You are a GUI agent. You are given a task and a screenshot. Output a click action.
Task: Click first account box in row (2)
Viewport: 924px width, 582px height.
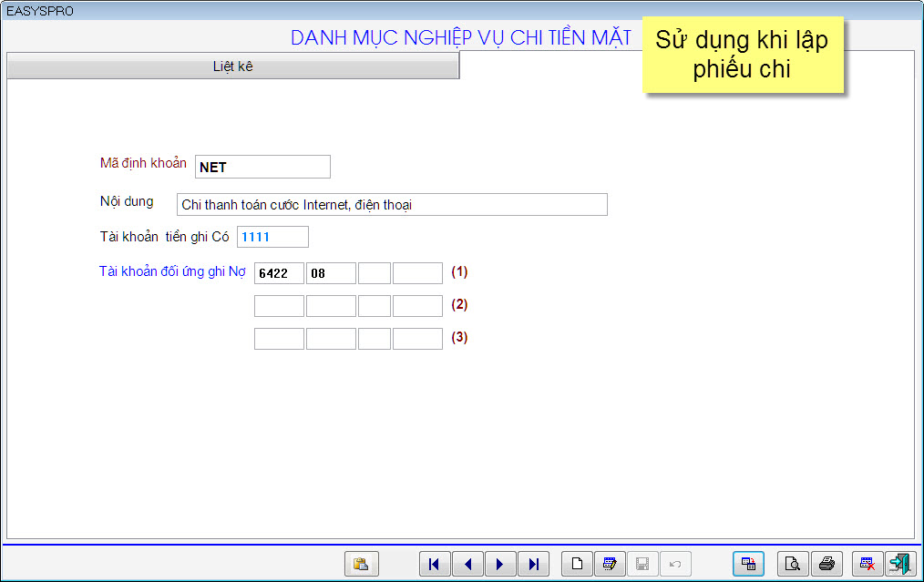[279, 305]
